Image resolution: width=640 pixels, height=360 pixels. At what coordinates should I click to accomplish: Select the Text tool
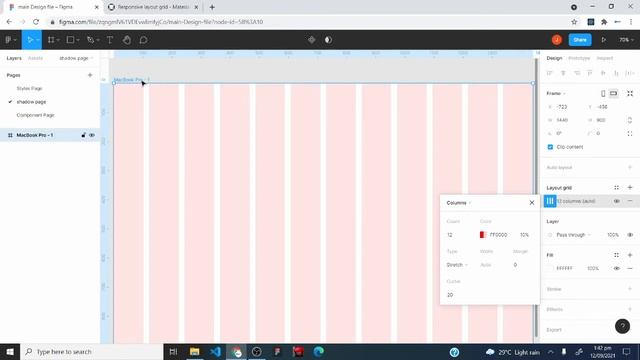[x=110, y=40]
